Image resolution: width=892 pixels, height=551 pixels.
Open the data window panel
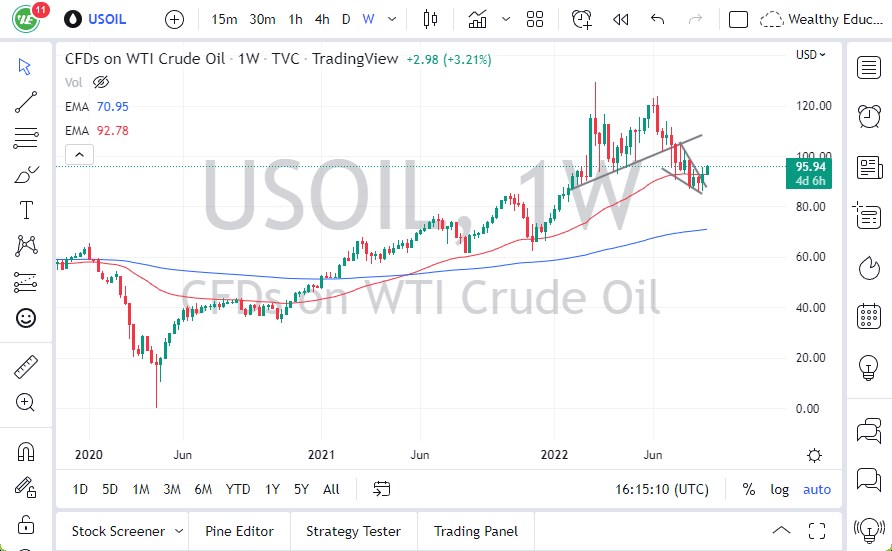(x=868, y=217)
